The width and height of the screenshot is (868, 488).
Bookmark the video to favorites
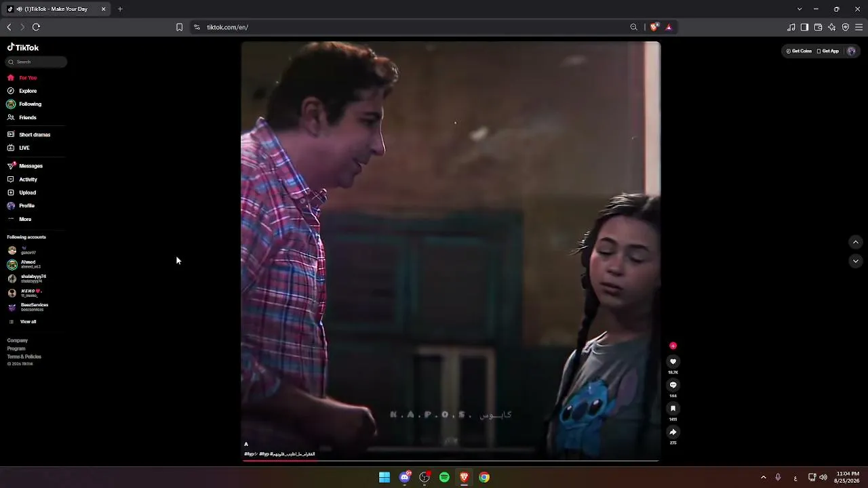click(x=673, y=409)
